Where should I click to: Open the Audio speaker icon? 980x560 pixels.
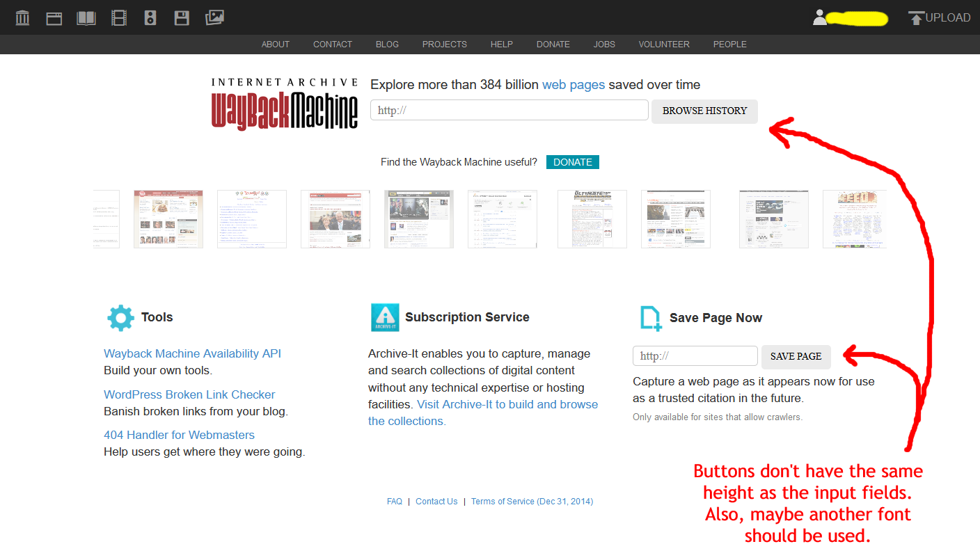150,17
